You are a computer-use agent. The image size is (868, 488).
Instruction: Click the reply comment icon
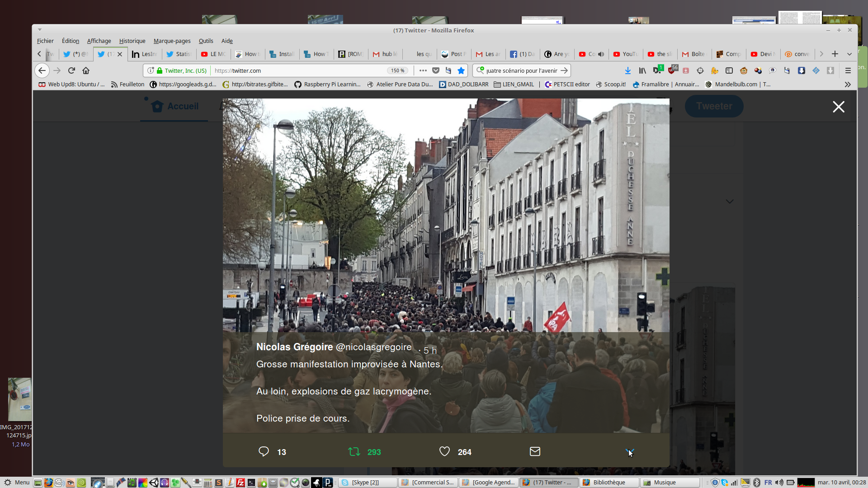click(264, 451)
